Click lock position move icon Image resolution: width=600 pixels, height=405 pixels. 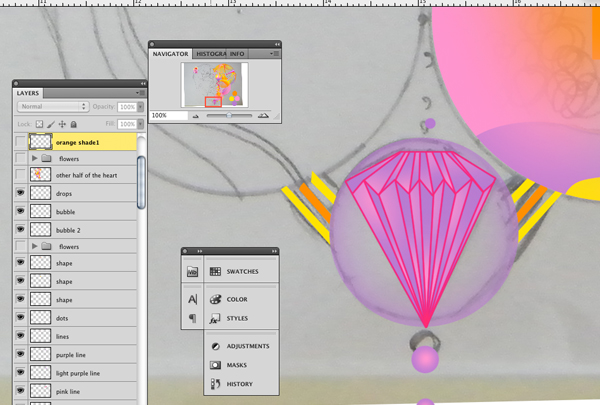click(x=62, y=124)
